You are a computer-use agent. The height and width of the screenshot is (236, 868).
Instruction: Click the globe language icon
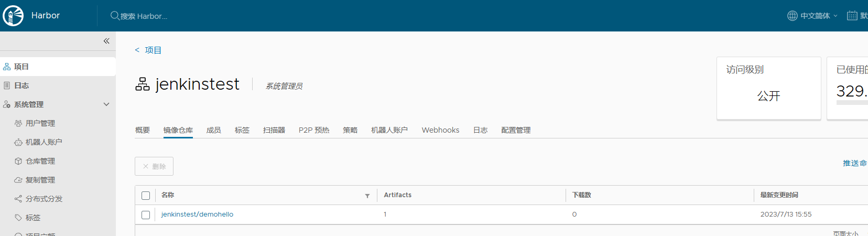pyautogui.click(x=793, y=16)
